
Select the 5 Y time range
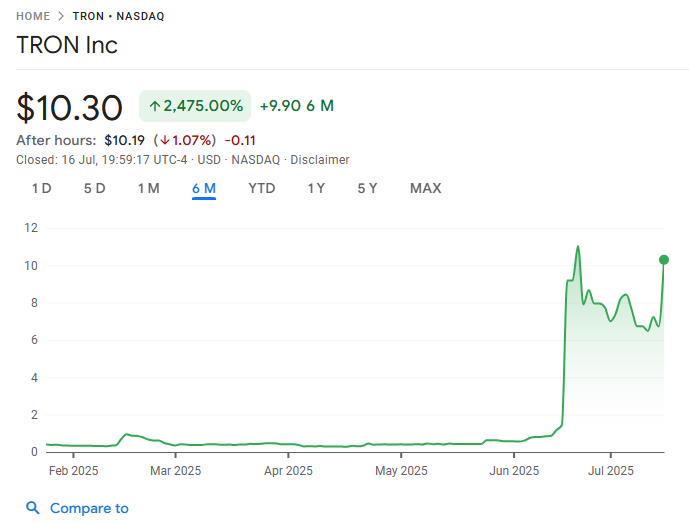click(x=367, y=188)
